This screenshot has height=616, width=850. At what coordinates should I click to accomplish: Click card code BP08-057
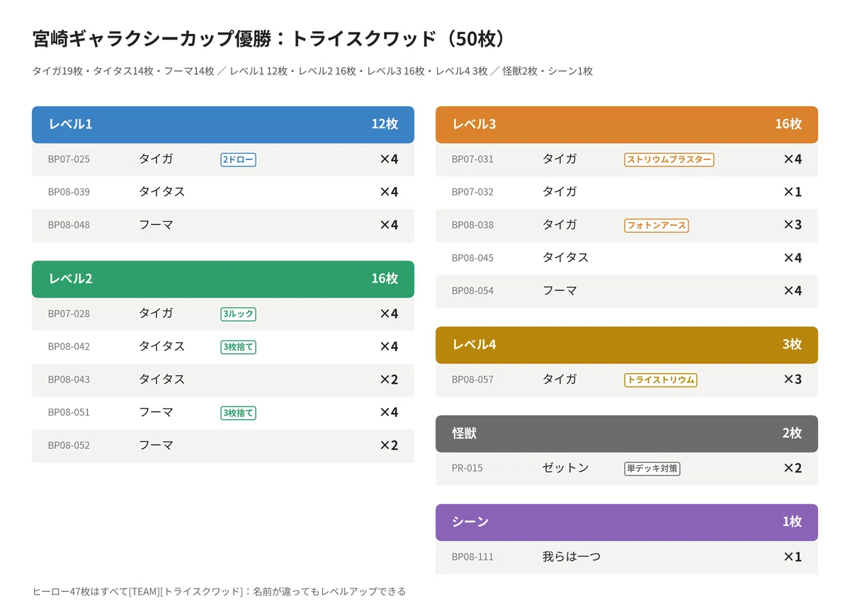tap(472, 380)
